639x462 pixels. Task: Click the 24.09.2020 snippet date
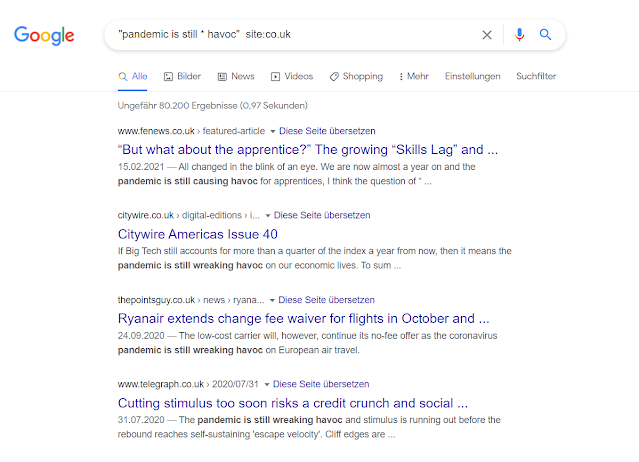(x=141, y=335)
